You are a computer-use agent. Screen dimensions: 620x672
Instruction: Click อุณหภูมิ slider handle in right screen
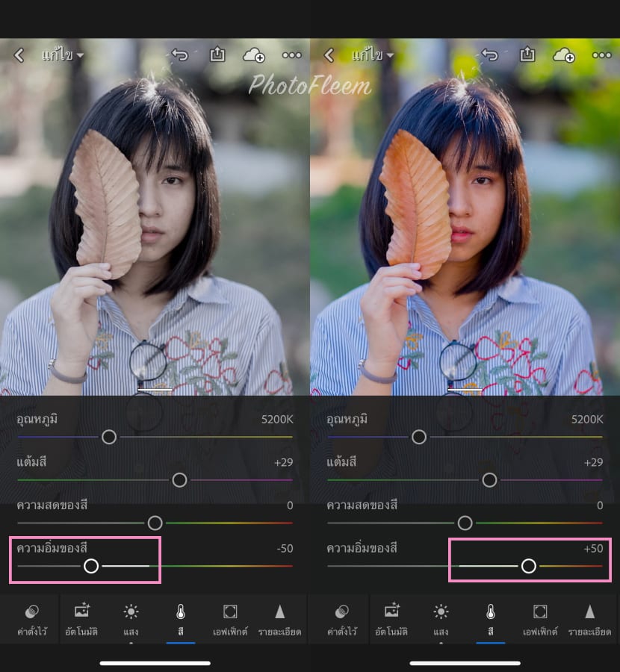pos(419,437)
